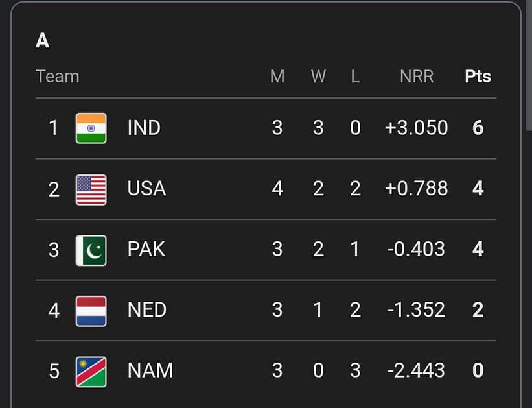This screenshot has height=408, width=532.
Task: Click the NRR column header
Action: tap(417, 77)
